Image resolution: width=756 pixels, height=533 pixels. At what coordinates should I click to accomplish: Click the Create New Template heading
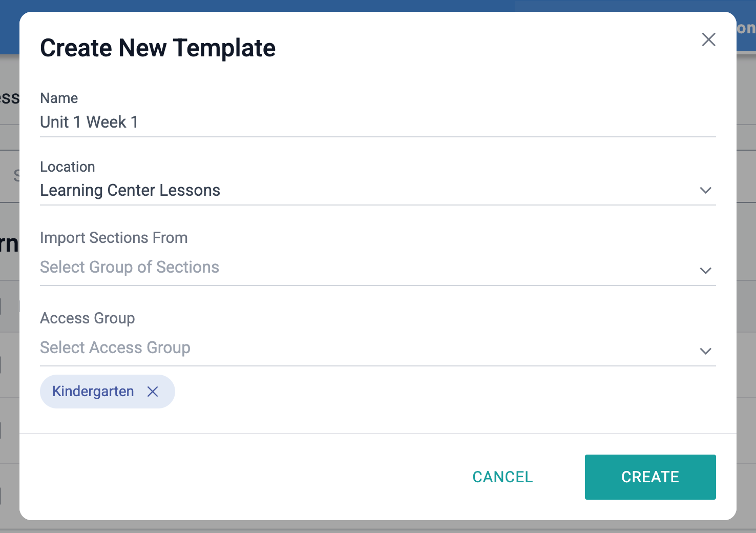point(158,48)
